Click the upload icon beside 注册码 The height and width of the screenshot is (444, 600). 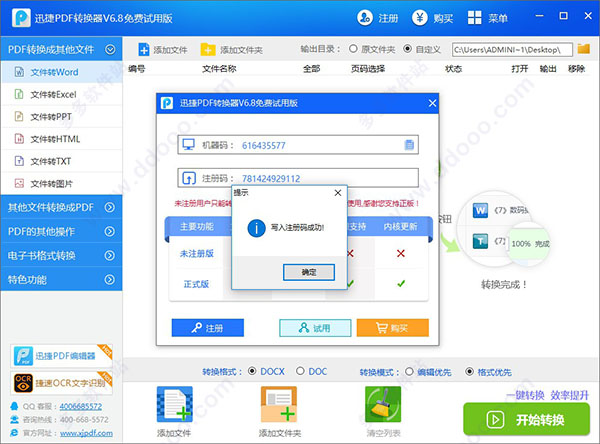click(189, 178)
